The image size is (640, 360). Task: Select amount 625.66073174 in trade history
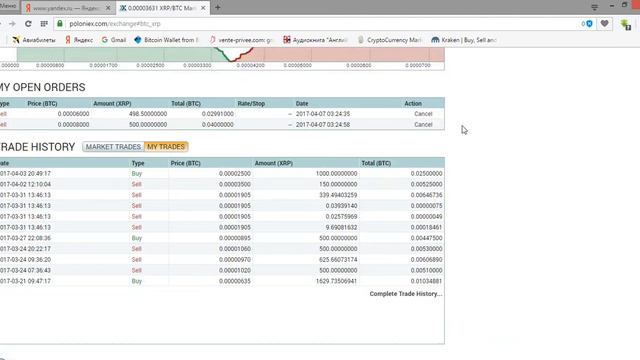[x=338, y=260]
